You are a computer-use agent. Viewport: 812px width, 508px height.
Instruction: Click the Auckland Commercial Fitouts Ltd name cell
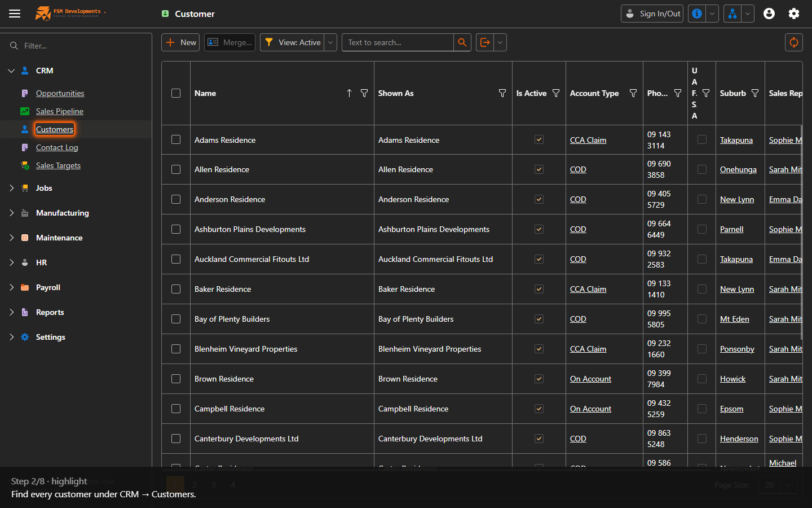coord(282,259)
